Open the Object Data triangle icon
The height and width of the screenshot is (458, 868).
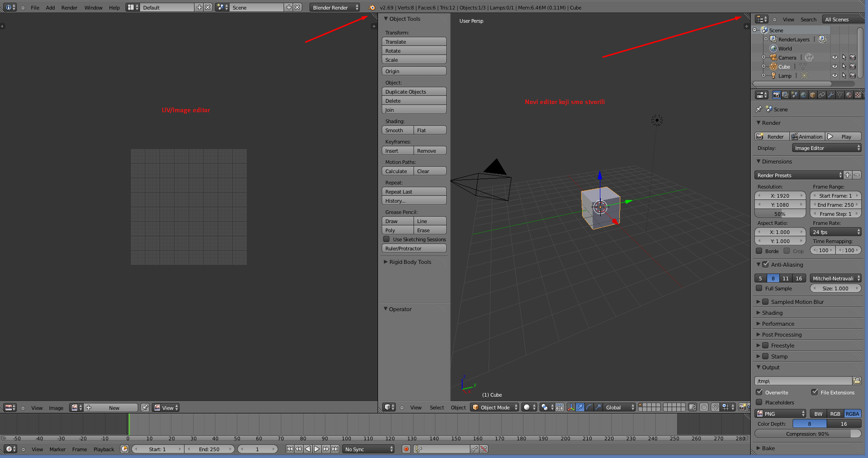pyautogui.click(x=840, y=95)
